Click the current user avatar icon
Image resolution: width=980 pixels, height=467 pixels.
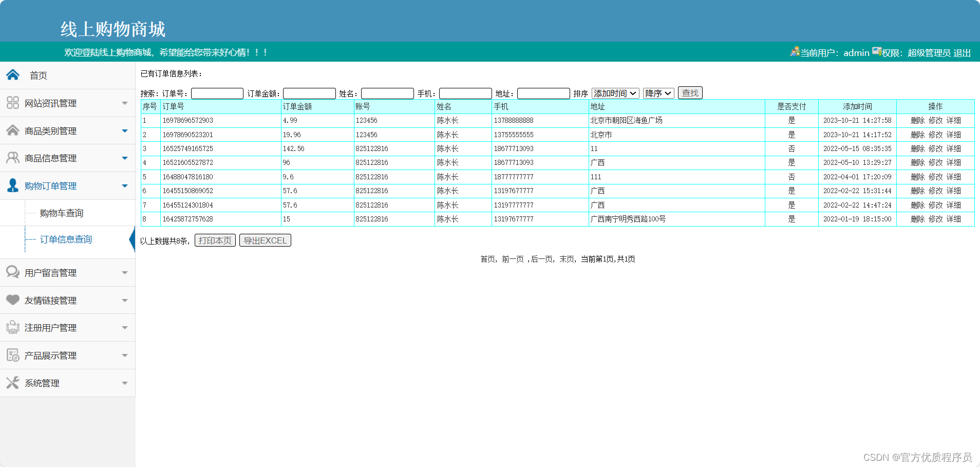(795, 51)
